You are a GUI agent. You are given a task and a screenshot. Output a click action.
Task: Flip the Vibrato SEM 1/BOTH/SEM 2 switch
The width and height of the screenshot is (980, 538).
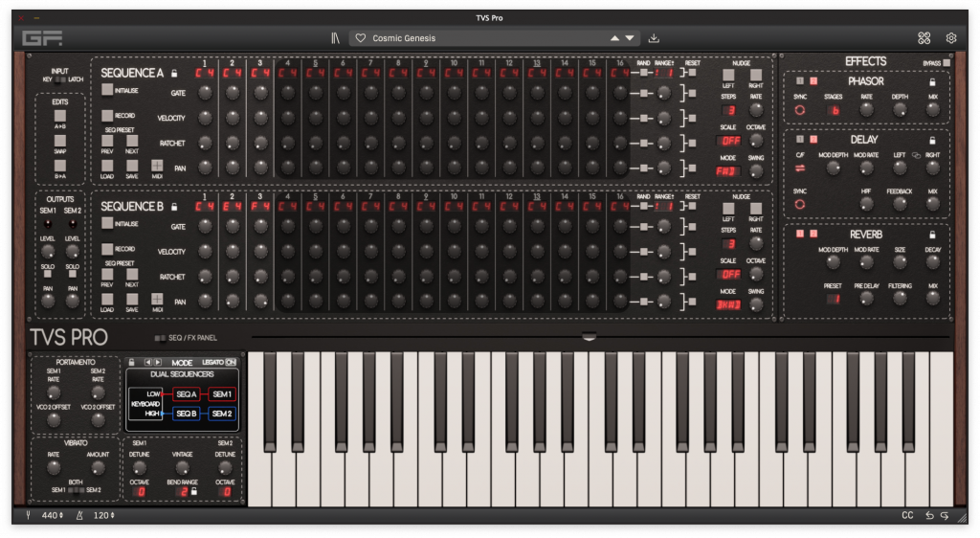click(76, 490)
